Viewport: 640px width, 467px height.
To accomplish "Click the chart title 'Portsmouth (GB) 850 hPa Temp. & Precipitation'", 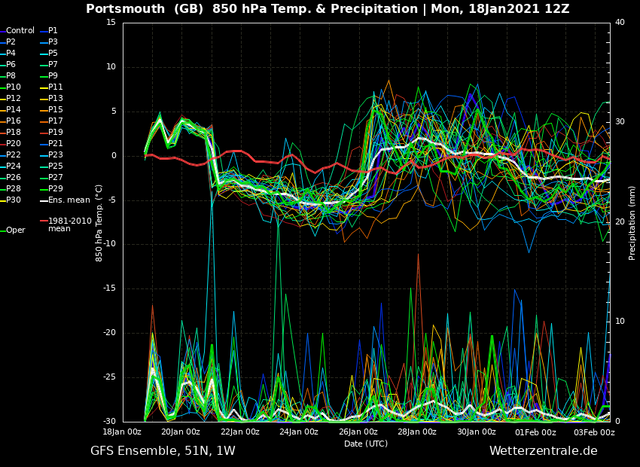I will (252, 9).
